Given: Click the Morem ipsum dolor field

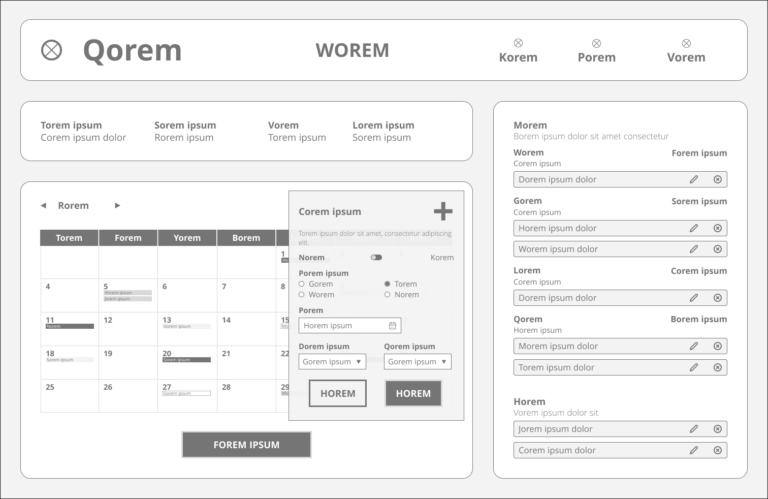Looking at the screenshot, I should 620,346.
